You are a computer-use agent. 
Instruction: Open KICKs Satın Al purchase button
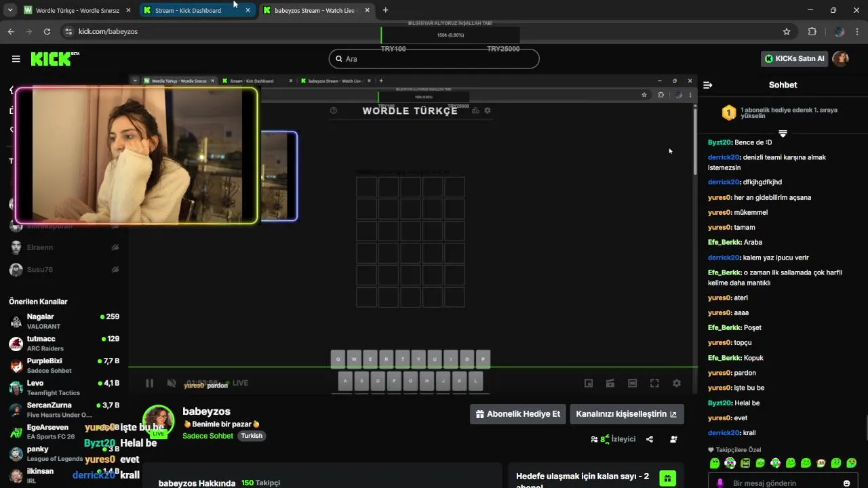point(794,59)
